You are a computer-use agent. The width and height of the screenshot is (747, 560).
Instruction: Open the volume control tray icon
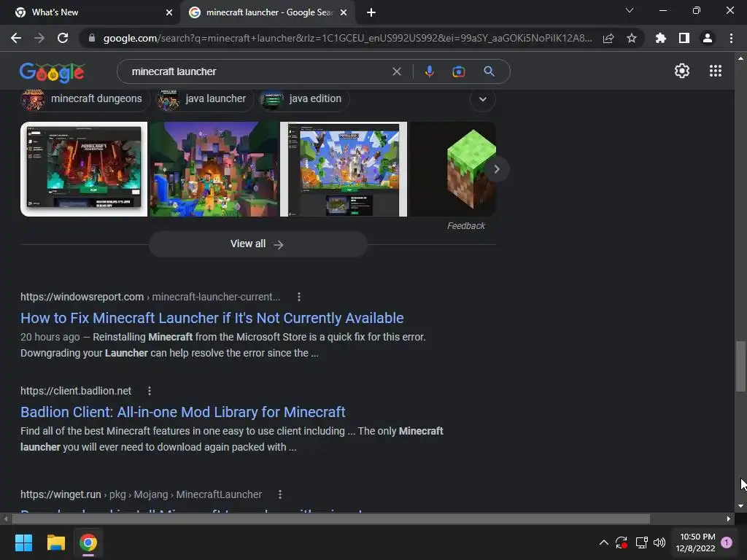(x=659, y=542)
